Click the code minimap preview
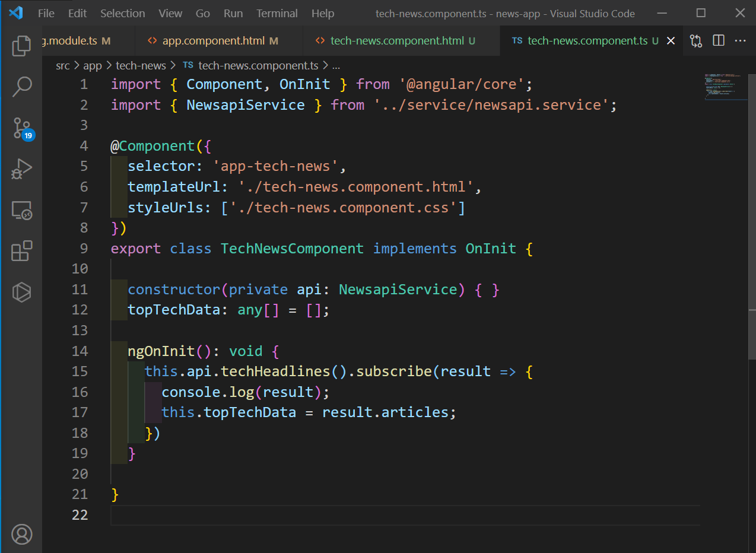756x553 pixels. tap(726, 87)
